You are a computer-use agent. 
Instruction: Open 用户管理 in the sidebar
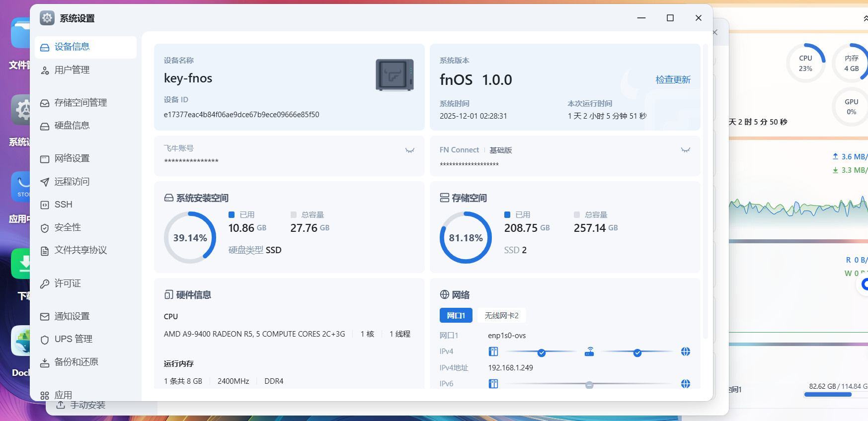click(72, 70)
